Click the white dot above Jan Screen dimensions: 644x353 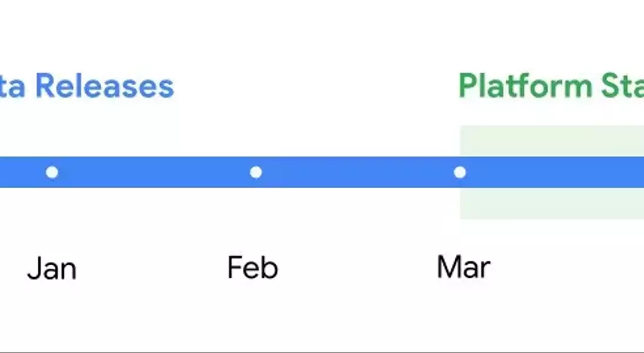[52, 172]
